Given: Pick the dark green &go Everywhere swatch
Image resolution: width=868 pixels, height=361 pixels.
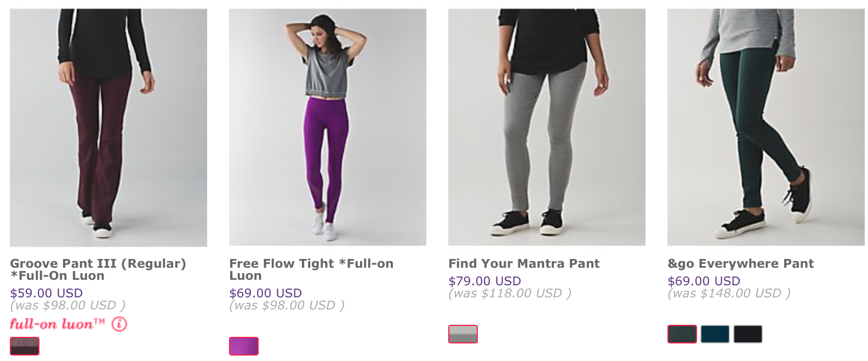Looking at the screenshot, I should pyautogui.click(x=682, y=334).
